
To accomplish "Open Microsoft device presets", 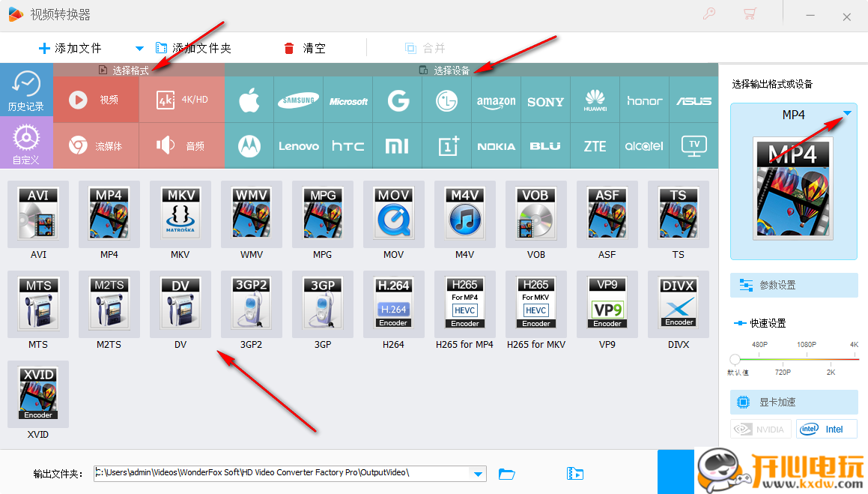I will coord(348,100).
